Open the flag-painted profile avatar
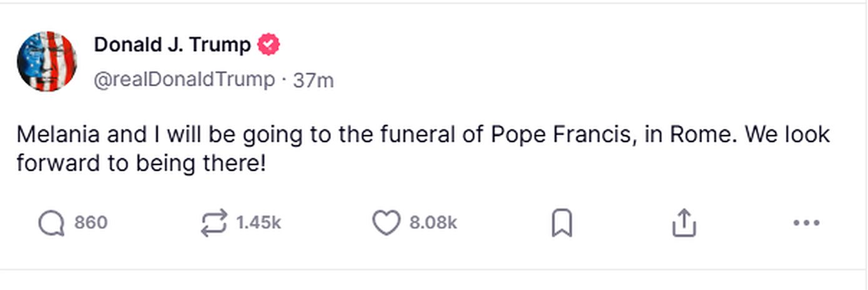The image size is (868, 290). pos(47,61)
